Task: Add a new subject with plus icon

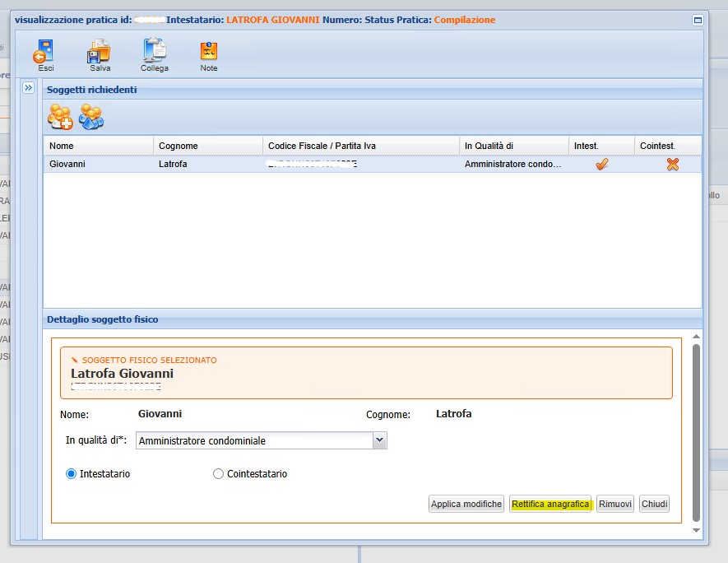Action: 60,117
